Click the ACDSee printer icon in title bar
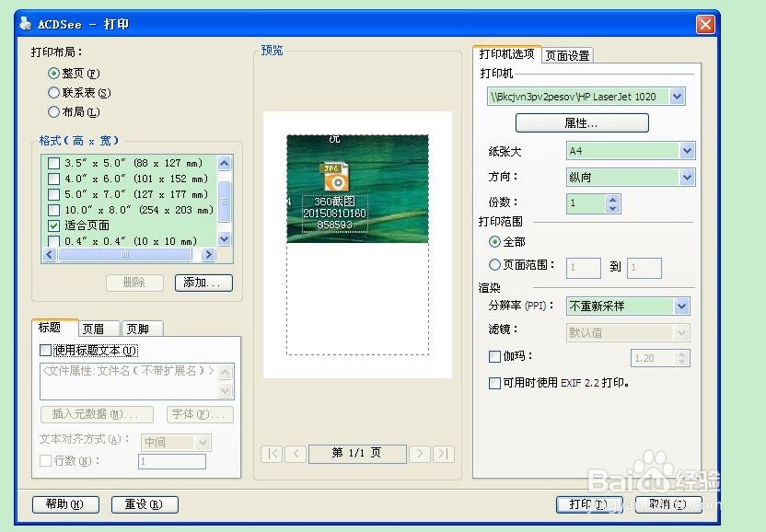The height and width of the screenshot is (532, 766). pyautogui.click(x=26, y=23)
